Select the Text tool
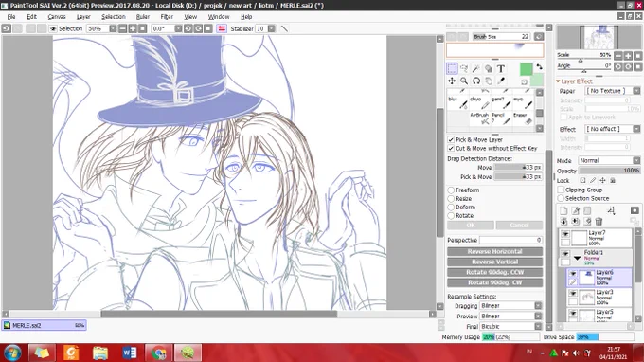Viewport: 644px width, 362px height. (x=501, y=68)
